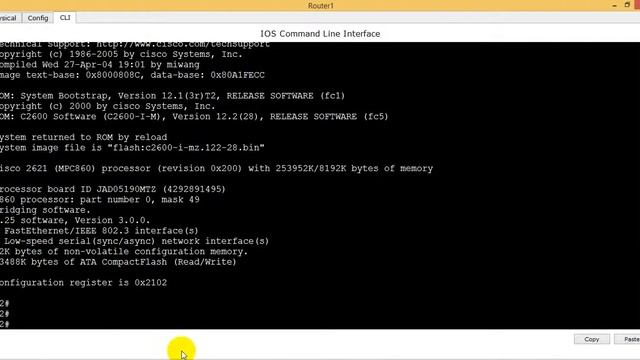Screen dimensions: 640x360
Task: Click the 'M860 processor: part number 0, mask 49' line
Action: click(100, 200)
